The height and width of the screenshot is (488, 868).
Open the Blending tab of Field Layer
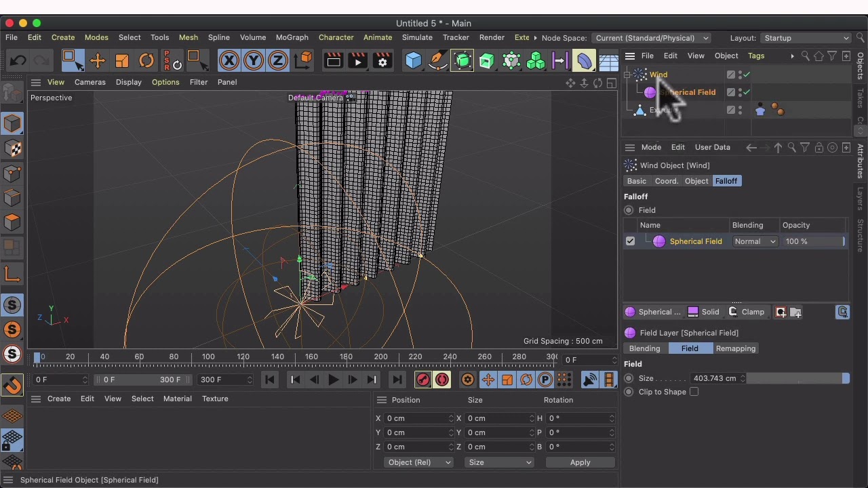coord(645,348)
